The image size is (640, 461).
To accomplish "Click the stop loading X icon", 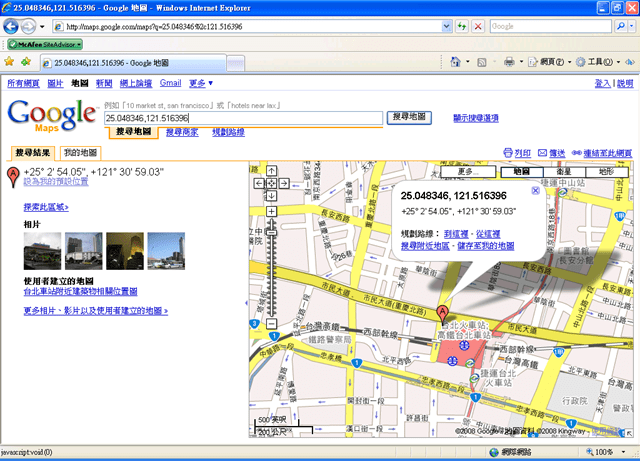I will click(478, 27).
